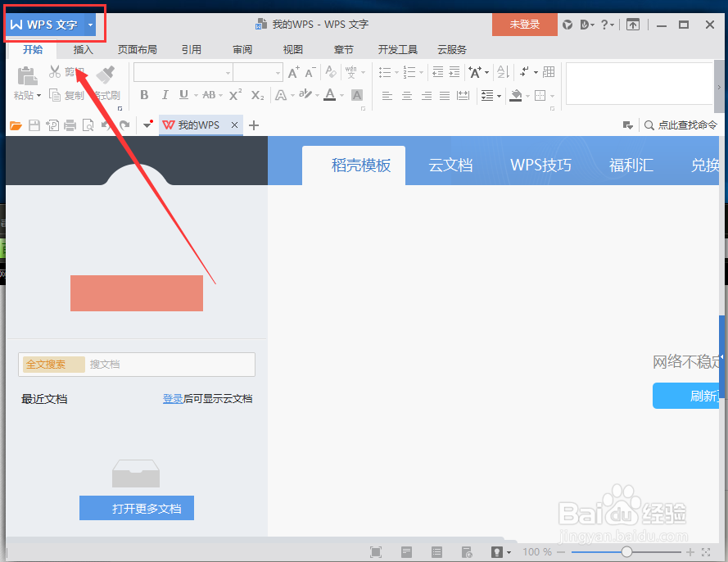
Task: Open the font name combo box
Action: click(183, 73)
